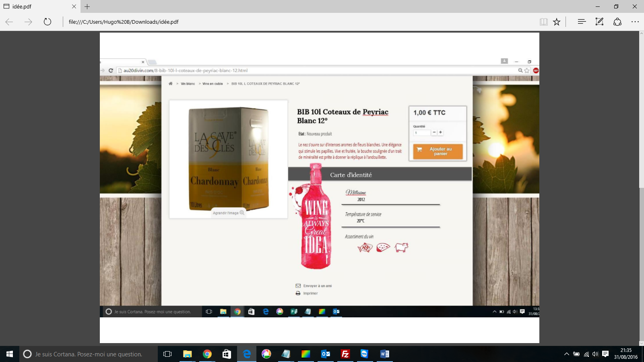This screenshot has width=644, height=362.
Task: Go back using Edge's back arrow
Action: pos(9,22)
